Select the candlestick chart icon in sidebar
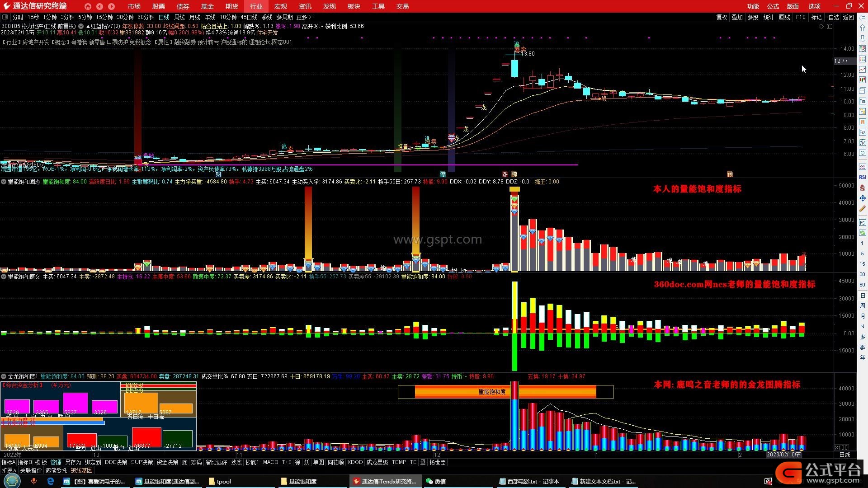This screenshot has height=488, width=868. click(x=863, y=80)
